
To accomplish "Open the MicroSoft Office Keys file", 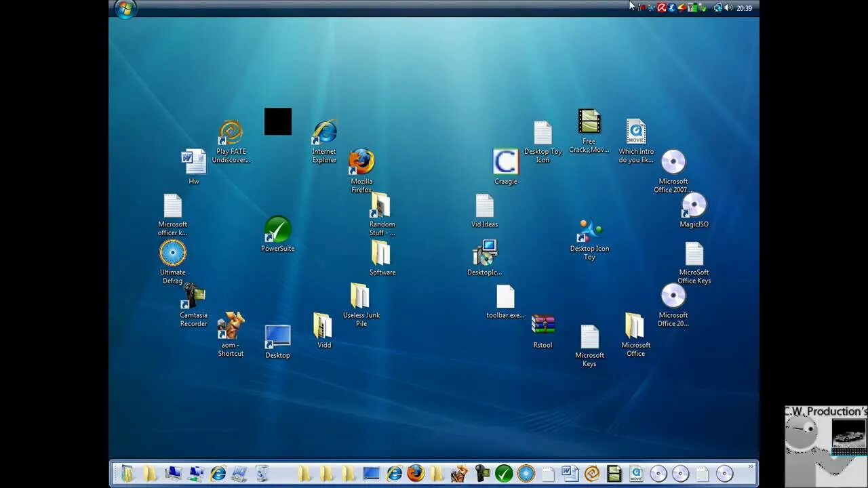I will tap(694, 263).
